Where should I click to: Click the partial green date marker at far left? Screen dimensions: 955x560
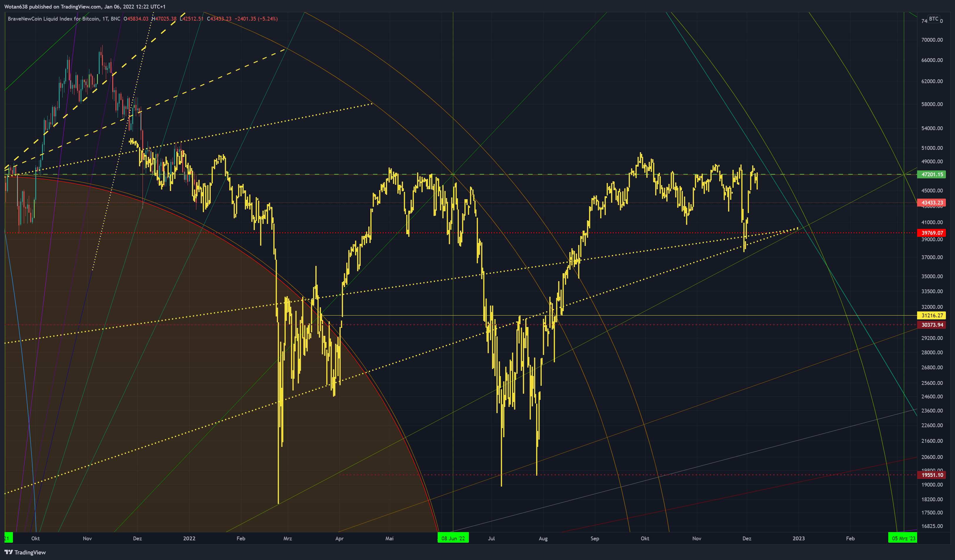click(8, 538)
